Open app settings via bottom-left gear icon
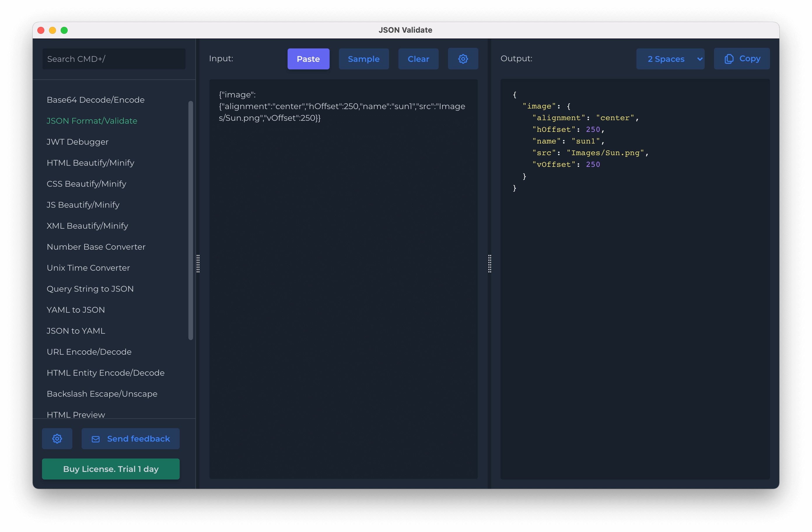 (57, 438)
